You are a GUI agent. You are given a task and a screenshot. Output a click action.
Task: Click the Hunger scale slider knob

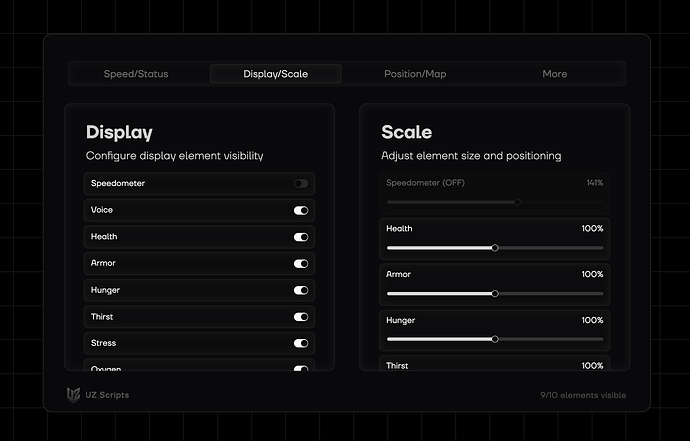point(495,339)
